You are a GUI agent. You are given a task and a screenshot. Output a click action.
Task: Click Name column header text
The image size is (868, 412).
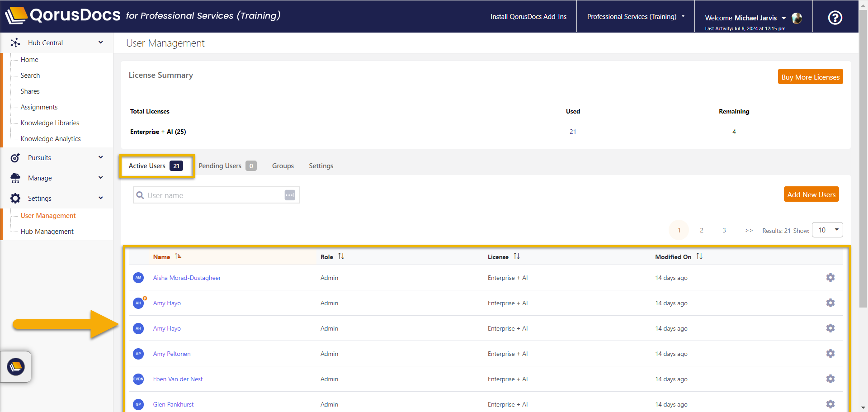click(x=161, y=257)
